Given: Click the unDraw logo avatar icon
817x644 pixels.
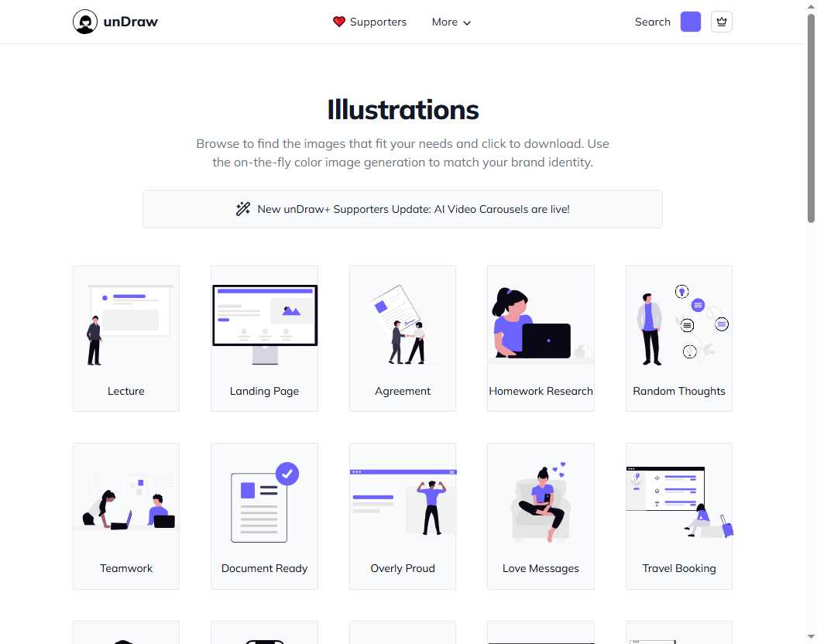Looking at the screenshot, I should 85,22.
